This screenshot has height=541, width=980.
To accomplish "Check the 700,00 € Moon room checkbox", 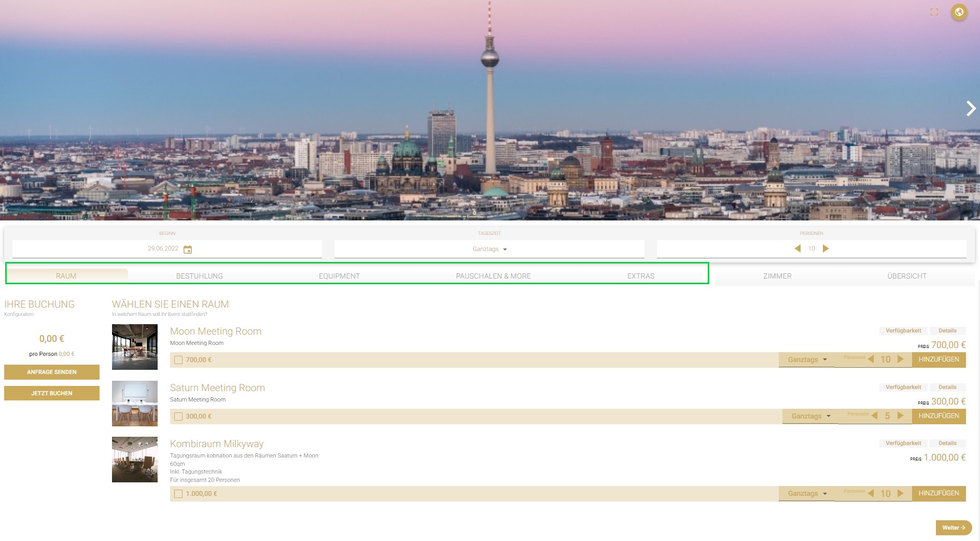I will pyautogui.click(x=178, y=360).
